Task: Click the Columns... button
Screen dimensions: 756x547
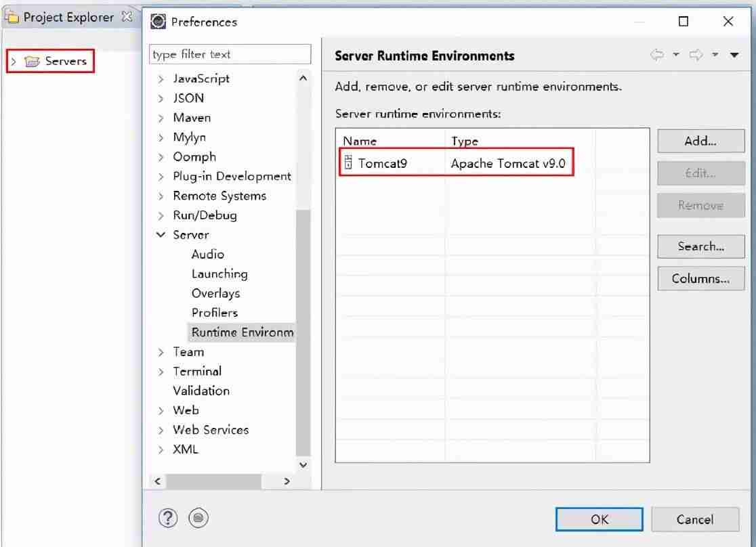Action: (x=700, y=278)
